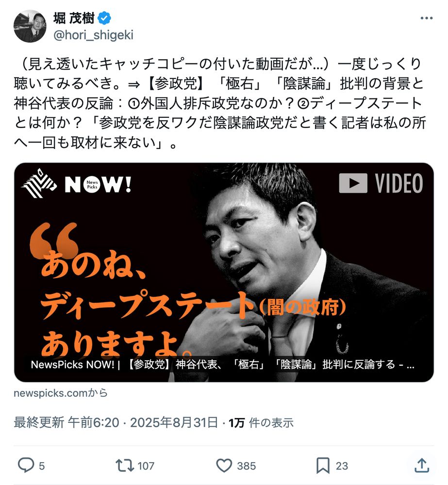The width and height of the screenshot is (448, 485).
Task: Open the share upload icon
Action: tap(422, 465)
